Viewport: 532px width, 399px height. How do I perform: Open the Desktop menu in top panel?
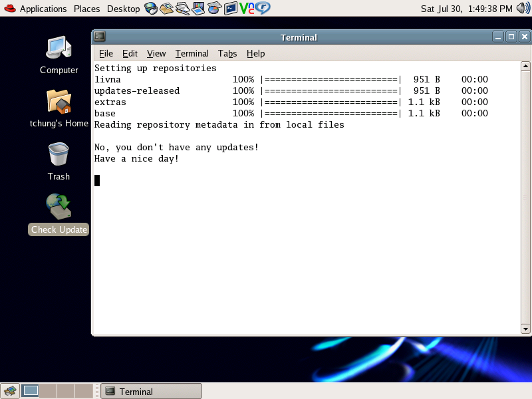point(123,9)
